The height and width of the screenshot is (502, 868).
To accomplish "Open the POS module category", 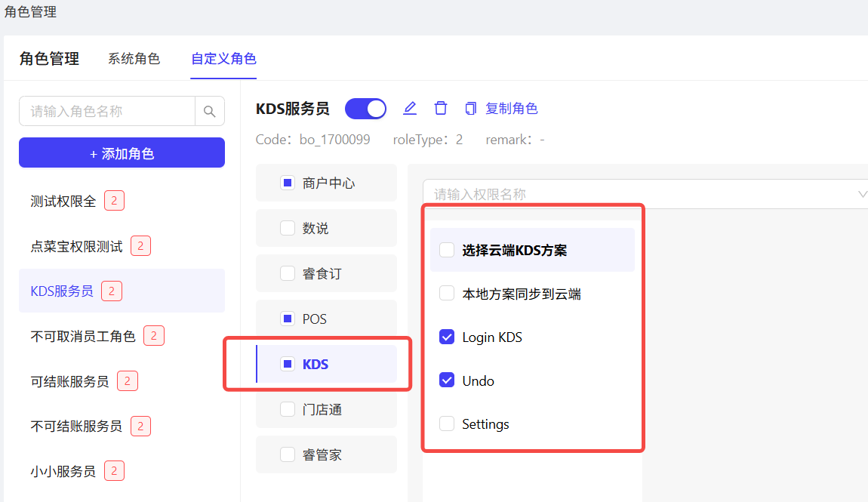I will 315,319.
